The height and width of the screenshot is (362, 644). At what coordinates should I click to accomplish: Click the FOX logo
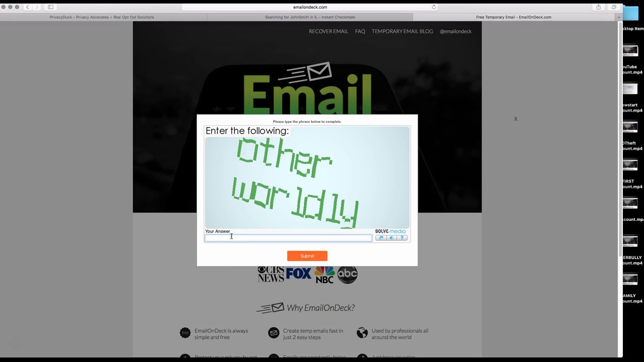click(299, 273)
